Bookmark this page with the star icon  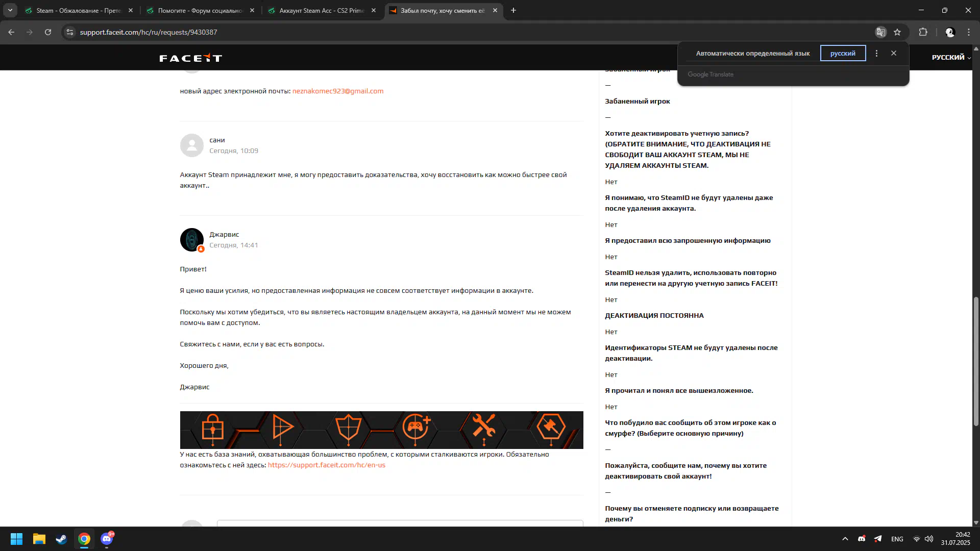point(897,32)
